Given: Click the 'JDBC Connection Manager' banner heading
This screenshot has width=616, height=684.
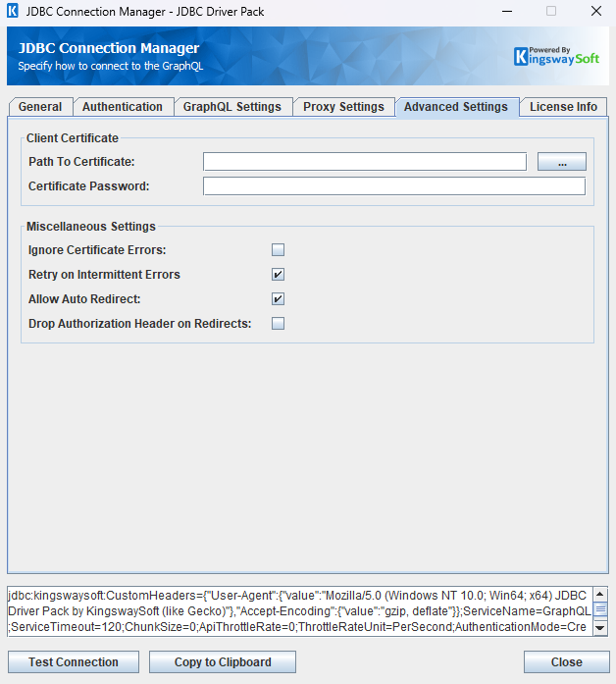Looking at the screenshot, I should 109,48.
